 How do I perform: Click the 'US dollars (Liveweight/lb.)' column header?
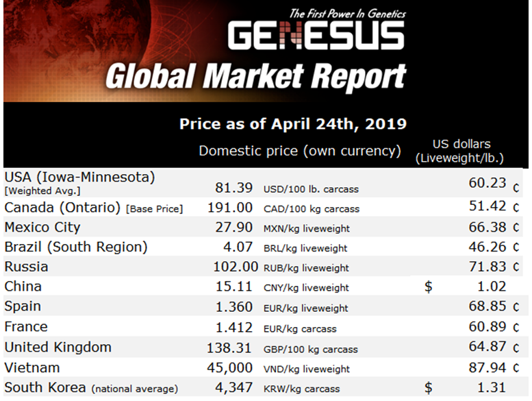click(x=461, y=151)
